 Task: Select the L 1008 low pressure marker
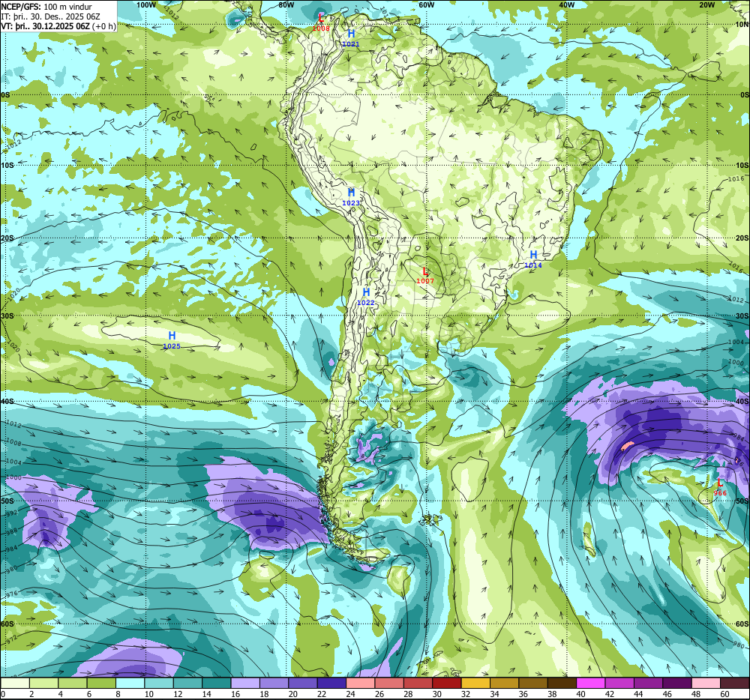pos(321,22)
